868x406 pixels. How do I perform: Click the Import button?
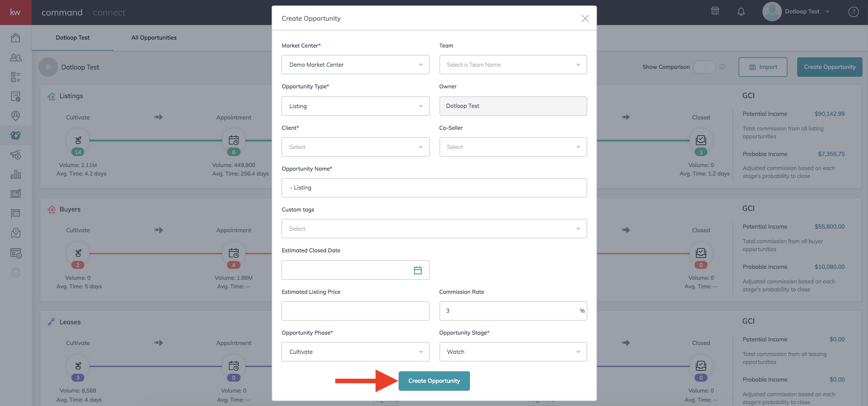click(x=763, y=67)
